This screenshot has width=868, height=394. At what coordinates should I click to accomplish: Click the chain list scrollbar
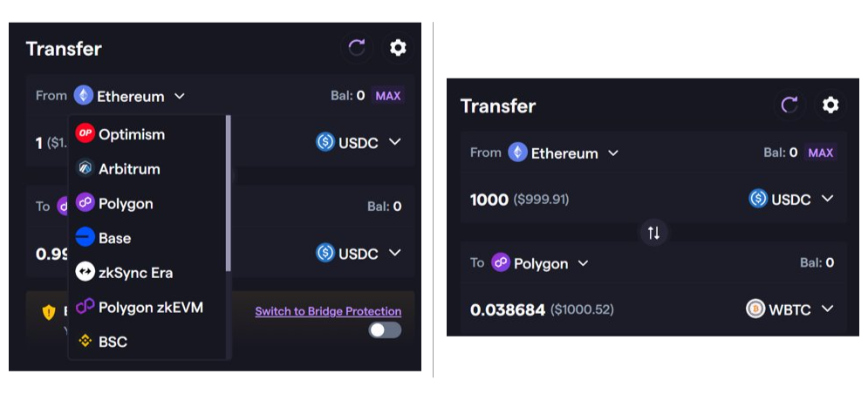tap(228, 194)
